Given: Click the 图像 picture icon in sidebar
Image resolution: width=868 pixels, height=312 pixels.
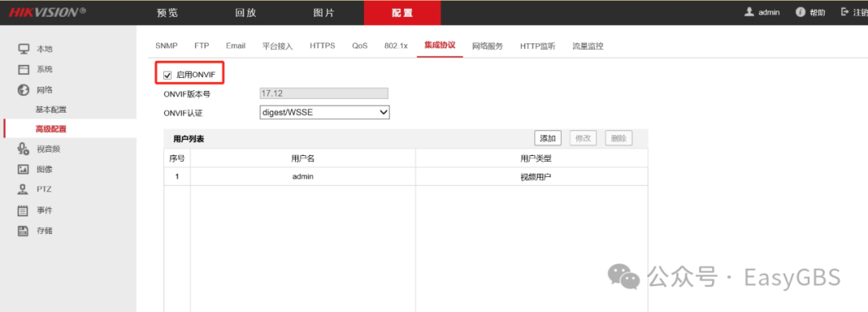Looking at the screenshot, I should click(23, 169).
